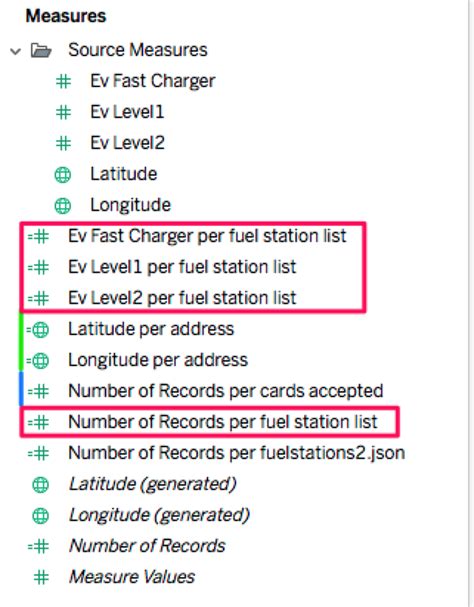Select the Measure Values field
This screenshot has height=607, width=474.
click(x=132, y=577)
